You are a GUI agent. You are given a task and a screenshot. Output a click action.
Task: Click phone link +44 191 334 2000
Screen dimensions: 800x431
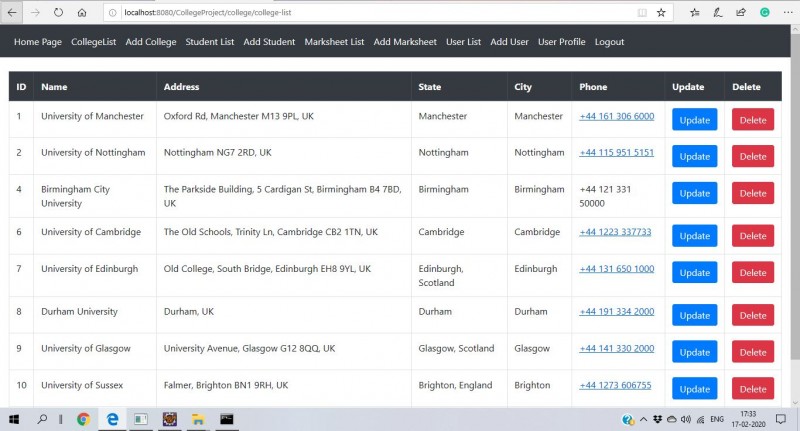tap(616, 312)
